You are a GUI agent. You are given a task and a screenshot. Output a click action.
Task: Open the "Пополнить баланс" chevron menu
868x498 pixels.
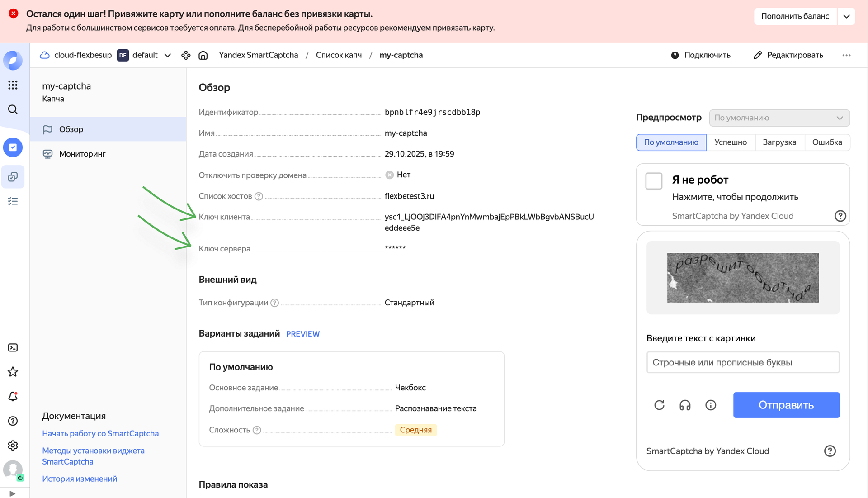[847, 16]
